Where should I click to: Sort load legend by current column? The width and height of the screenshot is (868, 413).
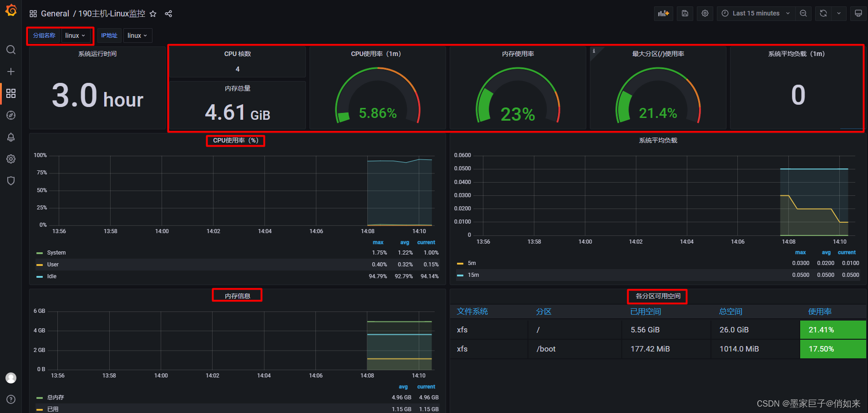[x=847, y=252]
